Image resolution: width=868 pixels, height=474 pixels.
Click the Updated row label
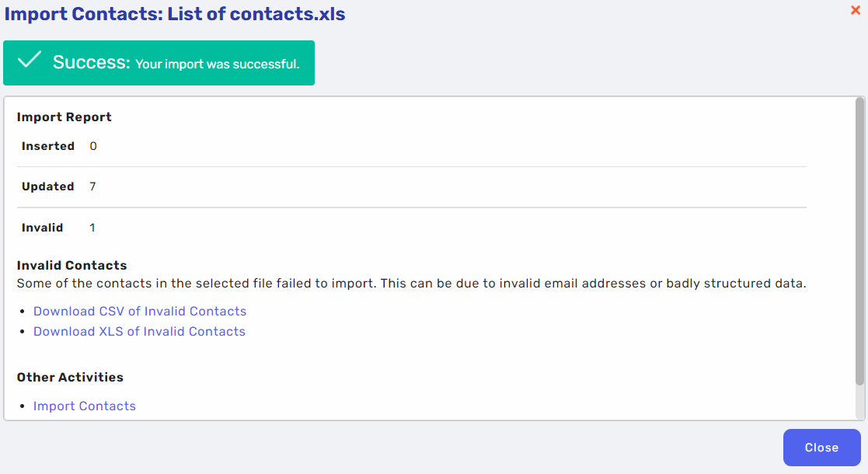[47, 186]
